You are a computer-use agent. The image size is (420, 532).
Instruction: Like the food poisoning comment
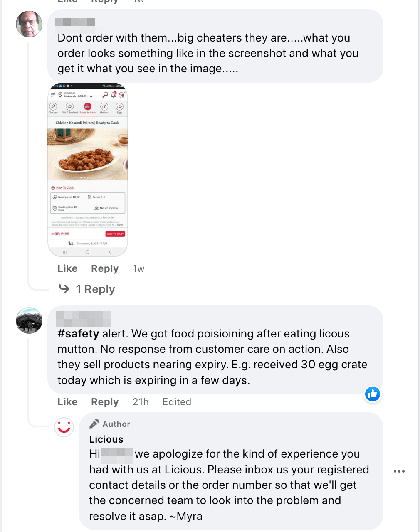click(x=67, y=402)
